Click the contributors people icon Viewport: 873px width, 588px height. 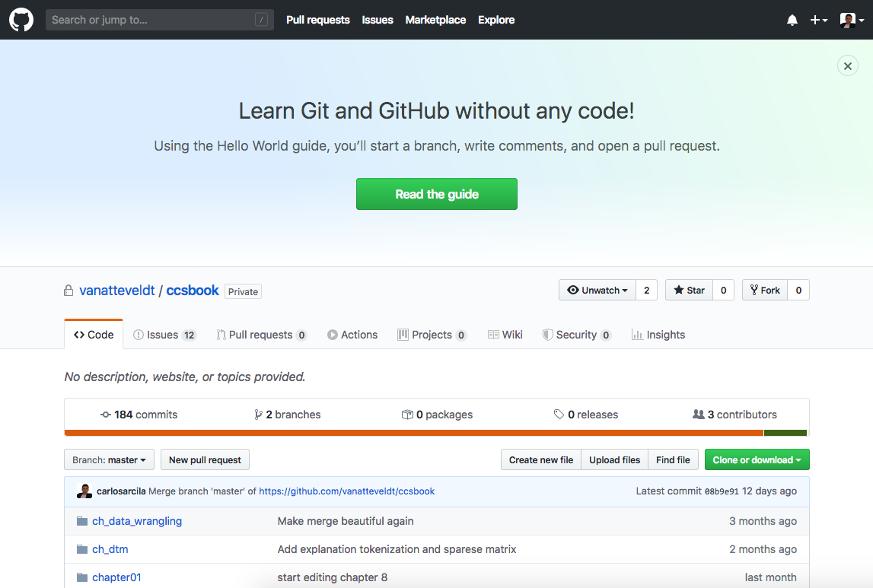point(698,415)
